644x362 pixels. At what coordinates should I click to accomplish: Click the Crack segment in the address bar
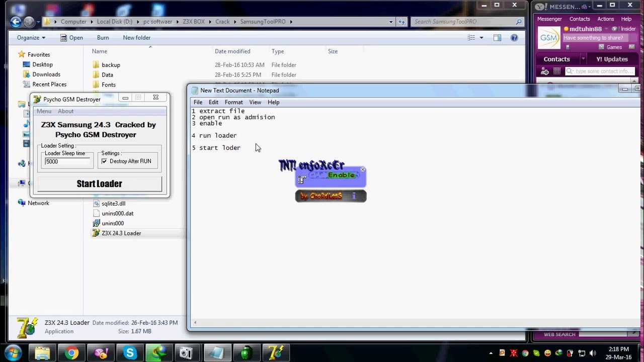222,22
